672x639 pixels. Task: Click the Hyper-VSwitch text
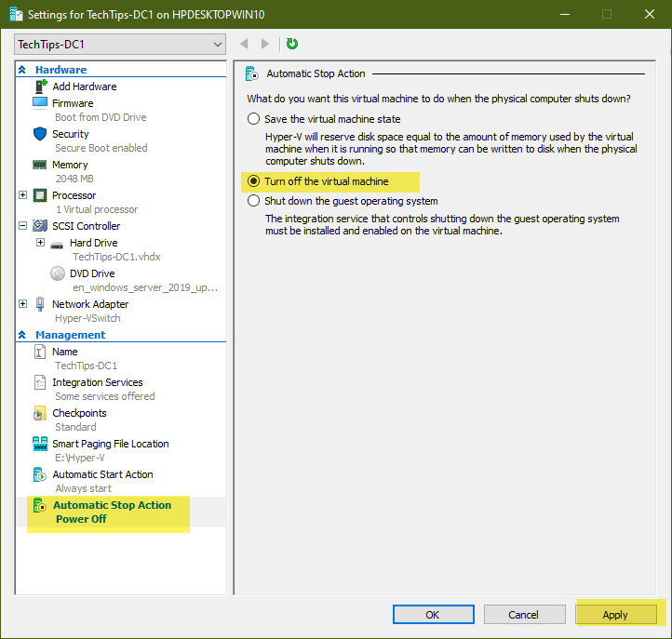[x=87, y=318]
